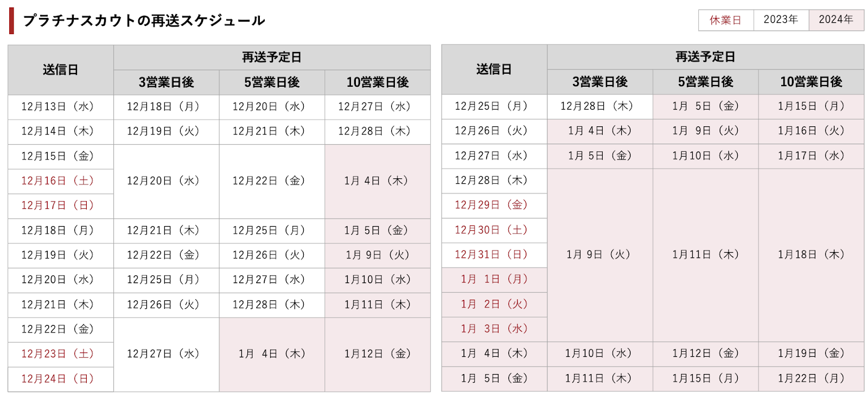The width and height of the screenshot is (868, 400).
Task: Click the left table 送信日 header
Action: click(61, 70)
